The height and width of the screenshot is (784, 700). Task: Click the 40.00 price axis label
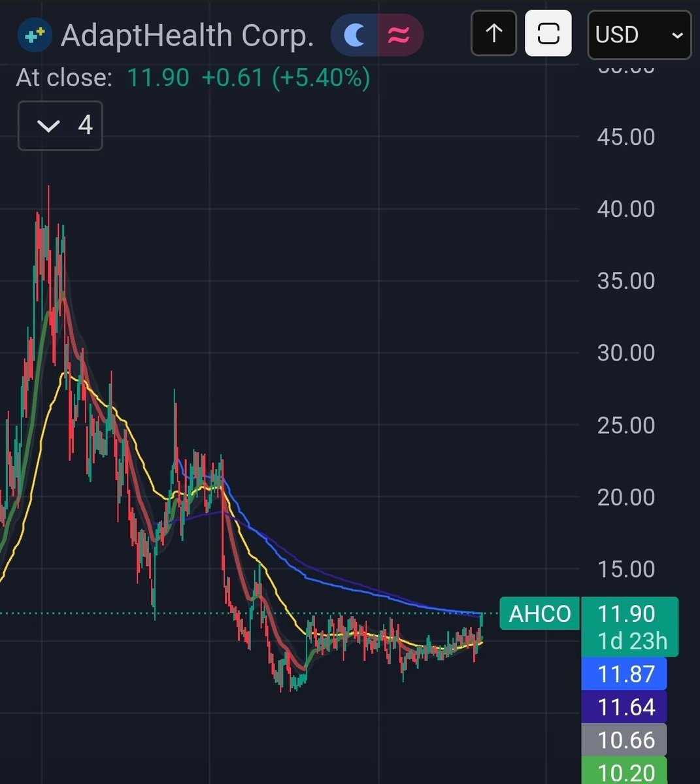click(x=625, y=209)
